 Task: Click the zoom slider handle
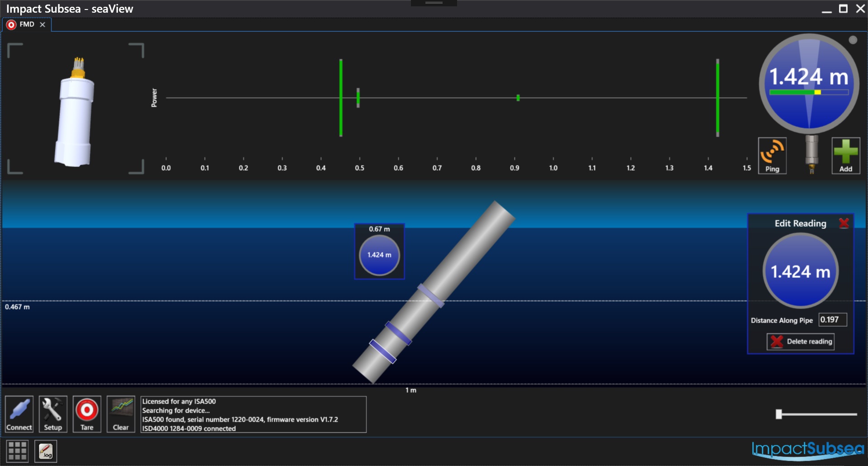778,414
